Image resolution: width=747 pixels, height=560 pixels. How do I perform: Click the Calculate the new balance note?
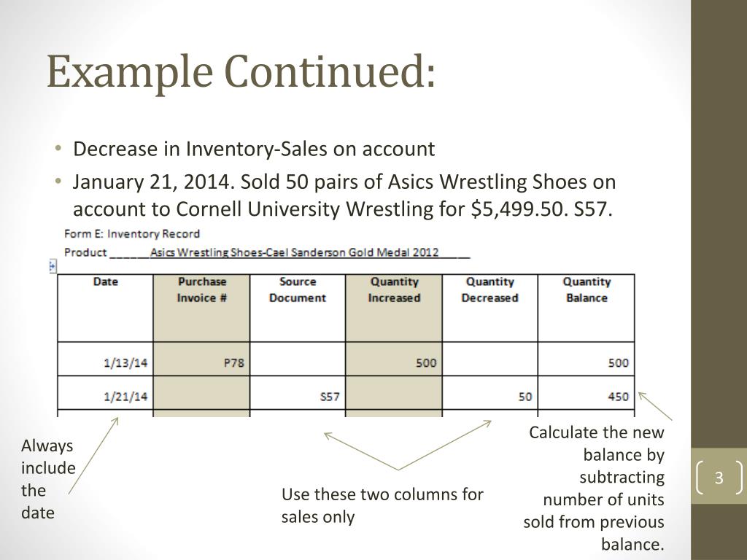pyautogui.click(x=594, y=488)
